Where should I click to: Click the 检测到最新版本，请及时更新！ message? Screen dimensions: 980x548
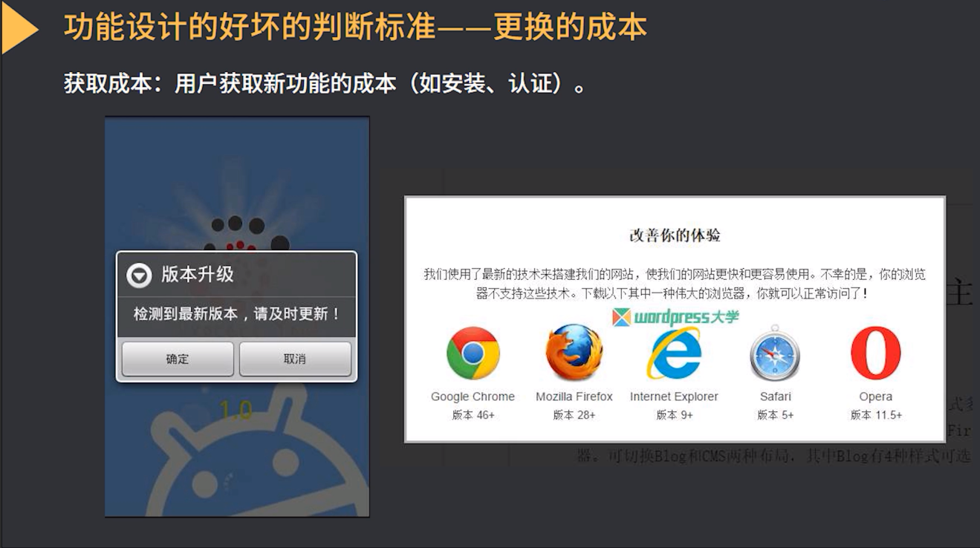(x=237, y=313)
